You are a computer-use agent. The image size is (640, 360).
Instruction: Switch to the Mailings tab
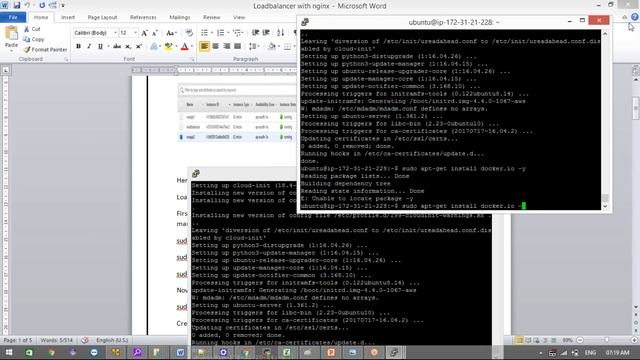180,17
